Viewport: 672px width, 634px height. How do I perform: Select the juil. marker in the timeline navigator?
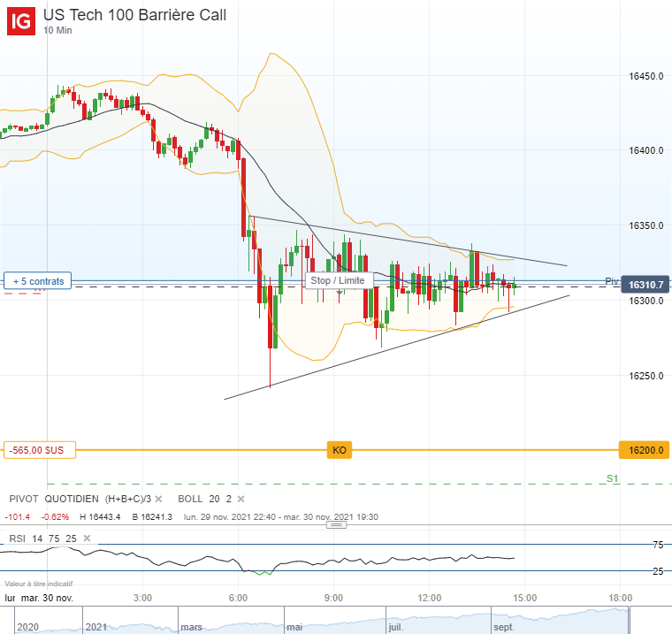[395, 627]
